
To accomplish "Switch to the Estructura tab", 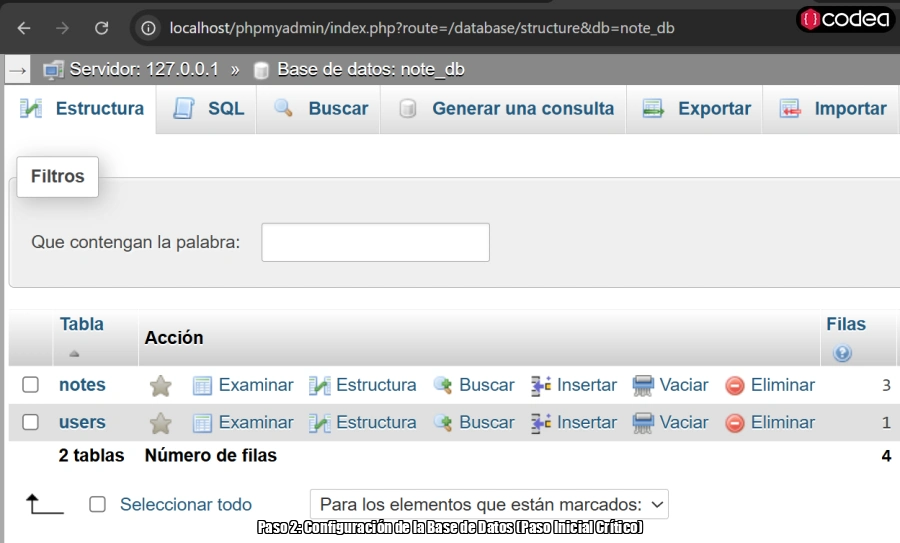I will click(82, 108).
